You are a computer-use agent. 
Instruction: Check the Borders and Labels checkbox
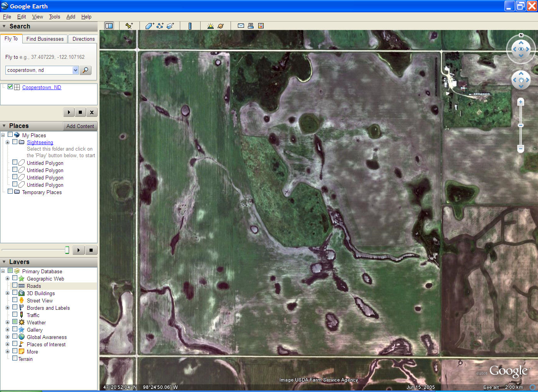point(15,307)
